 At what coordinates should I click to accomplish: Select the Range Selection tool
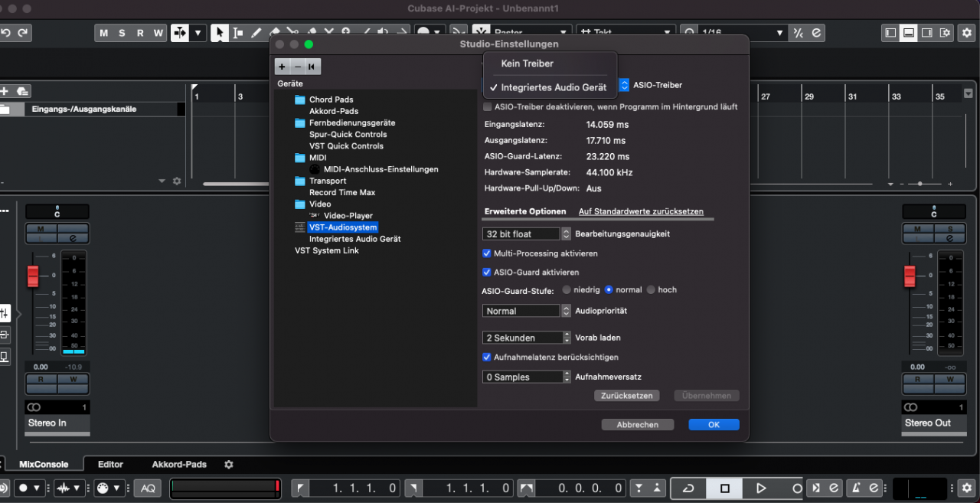(x=238, y=33)
